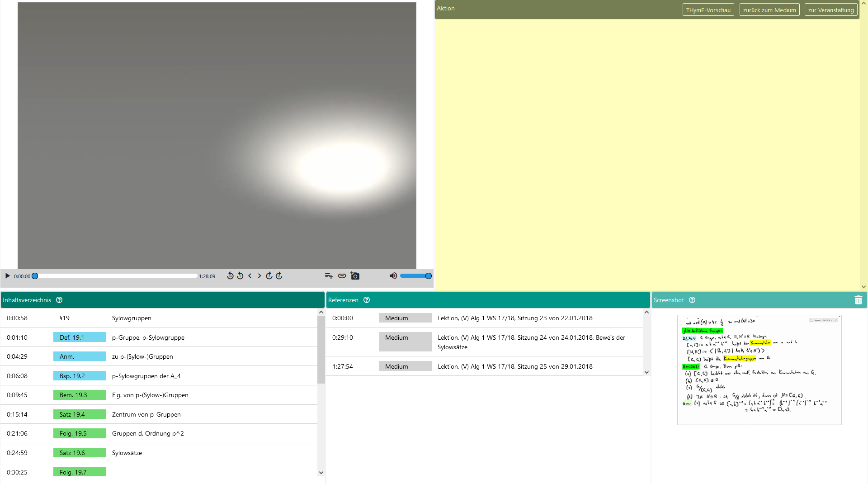
Task: Open Bsp. 19.2 p-Sylowgruppen der A_4
Action: click(159, 376)
